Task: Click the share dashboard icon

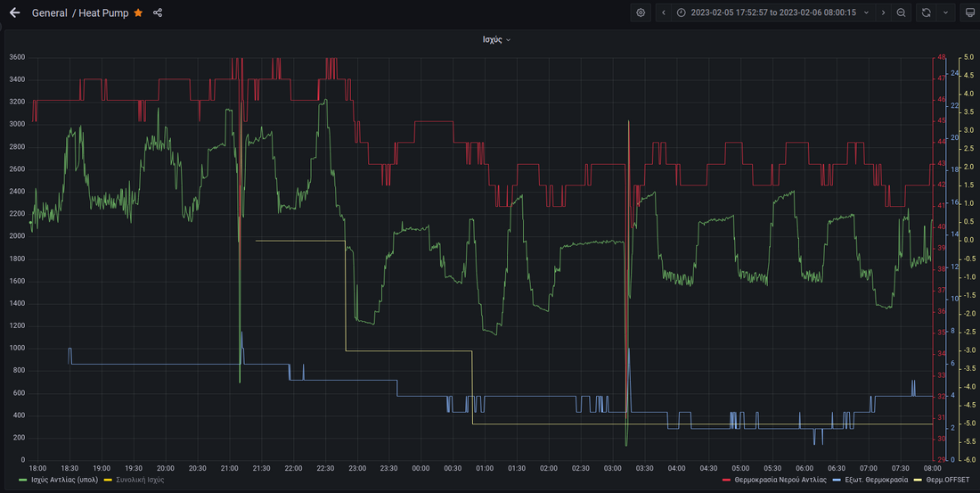Action: click(158, 13)
